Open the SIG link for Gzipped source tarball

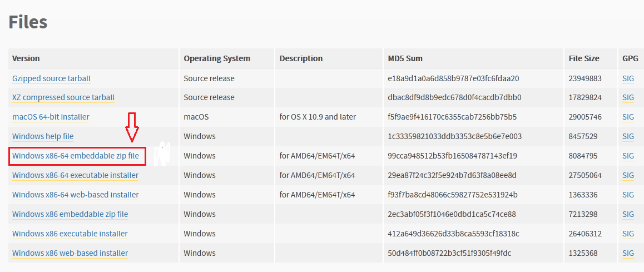[628, 78]
